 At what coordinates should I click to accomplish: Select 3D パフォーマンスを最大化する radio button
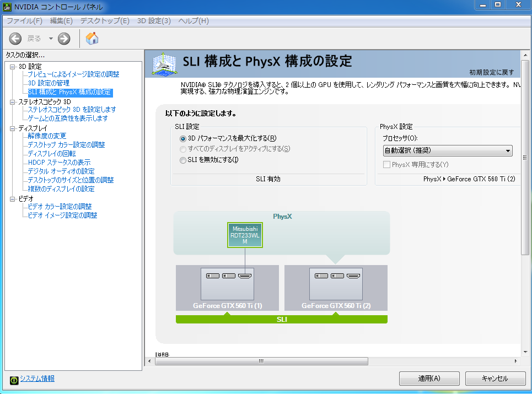[x=183, y=138]
